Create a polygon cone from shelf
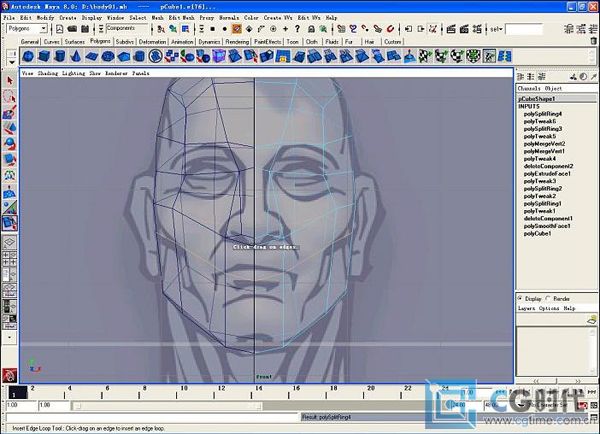This screenshot has height=434, width=600. (x=76, y=56)
